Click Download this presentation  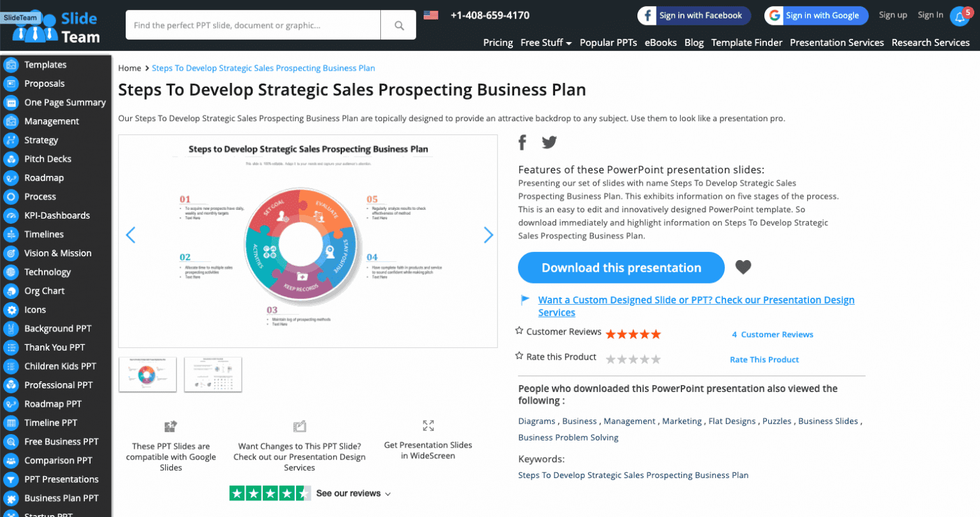620,267
